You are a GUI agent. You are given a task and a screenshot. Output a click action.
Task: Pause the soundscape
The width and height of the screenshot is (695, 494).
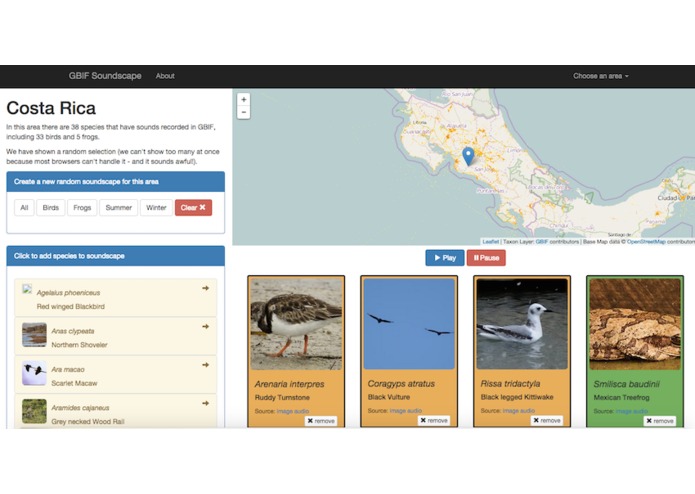486,258
